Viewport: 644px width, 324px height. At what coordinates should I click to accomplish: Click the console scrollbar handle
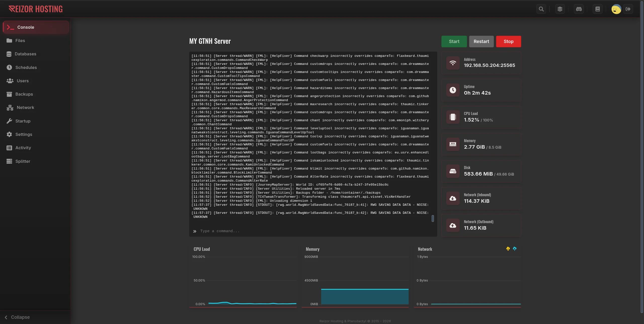click(433, 218)
